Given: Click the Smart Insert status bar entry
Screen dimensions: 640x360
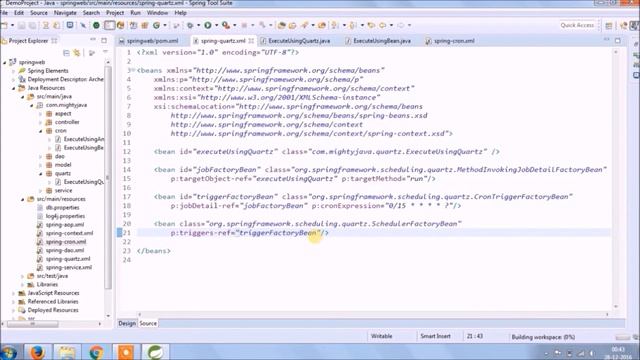Looking at the screenshot, I should tap(436, 336).
